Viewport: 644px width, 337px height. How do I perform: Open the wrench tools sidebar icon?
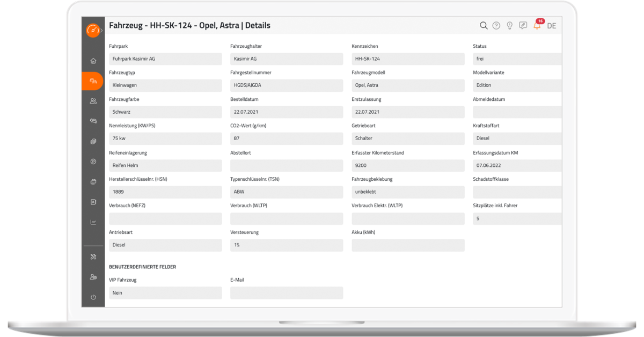93,257
